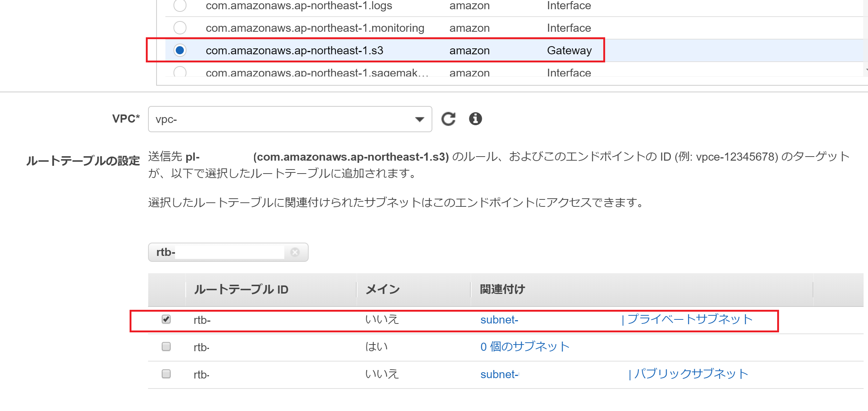Check the public subnet route table checkbox
The image size is (868, 411).
[166, 374]
